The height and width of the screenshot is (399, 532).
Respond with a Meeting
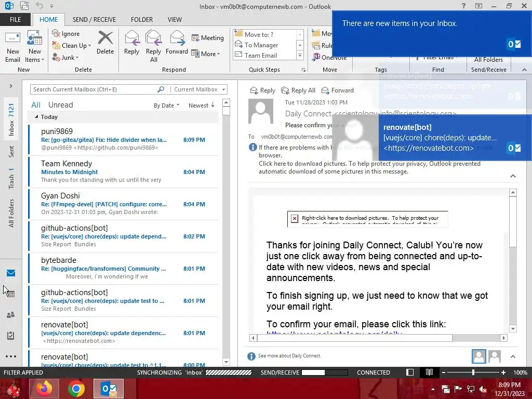click(208, 37)
